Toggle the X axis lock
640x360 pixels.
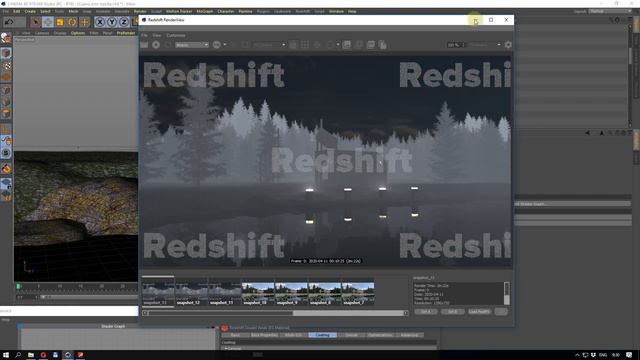pyautogui.click(x=100, y=22)
